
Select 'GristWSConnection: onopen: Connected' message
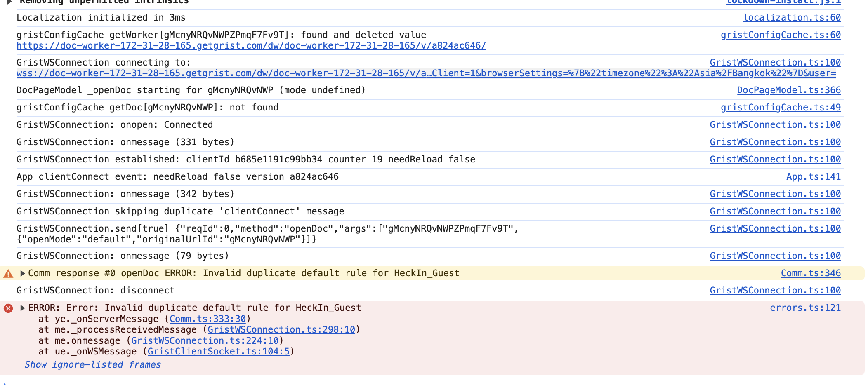tap(115, 125)
